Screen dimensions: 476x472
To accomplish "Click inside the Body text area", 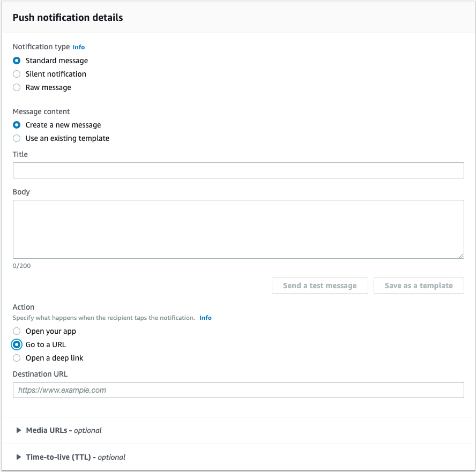I will click(x=238, y=229).
